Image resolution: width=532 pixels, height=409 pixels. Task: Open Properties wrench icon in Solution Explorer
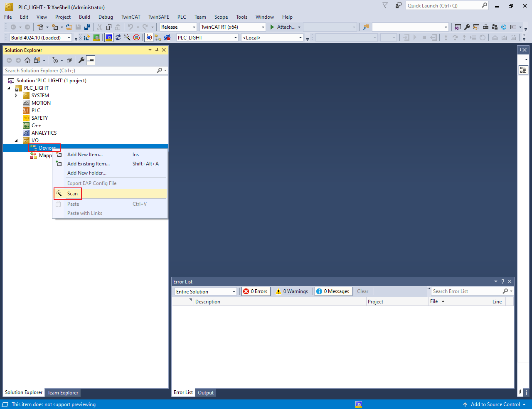81,60
